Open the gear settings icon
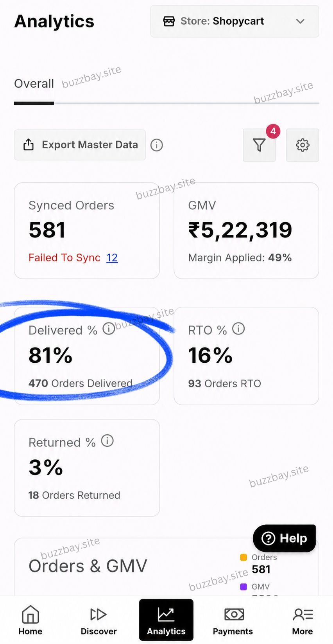 click(303, 145)
